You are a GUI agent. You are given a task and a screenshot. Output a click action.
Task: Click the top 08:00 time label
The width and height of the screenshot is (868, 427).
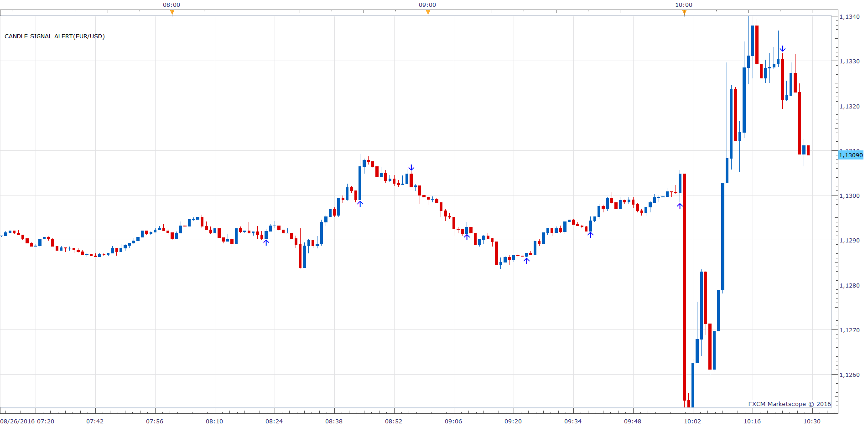pyautogui.click(x=172, y=5)
